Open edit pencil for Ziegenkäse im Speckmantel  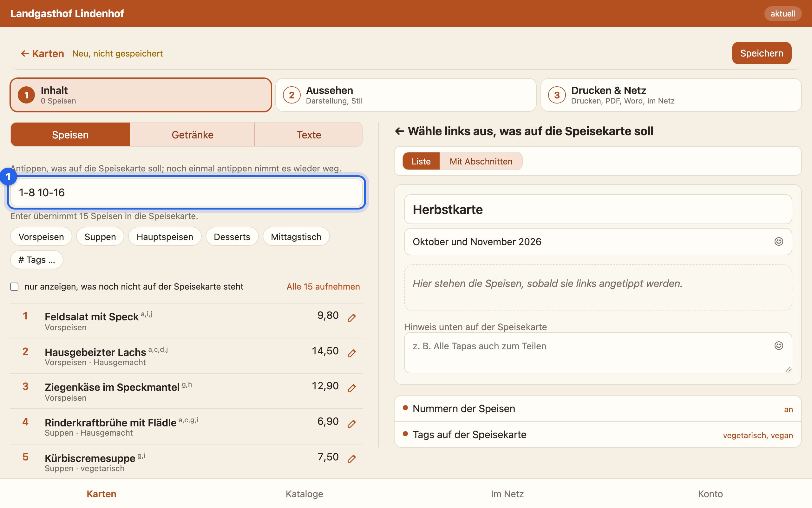click(351, 388)
